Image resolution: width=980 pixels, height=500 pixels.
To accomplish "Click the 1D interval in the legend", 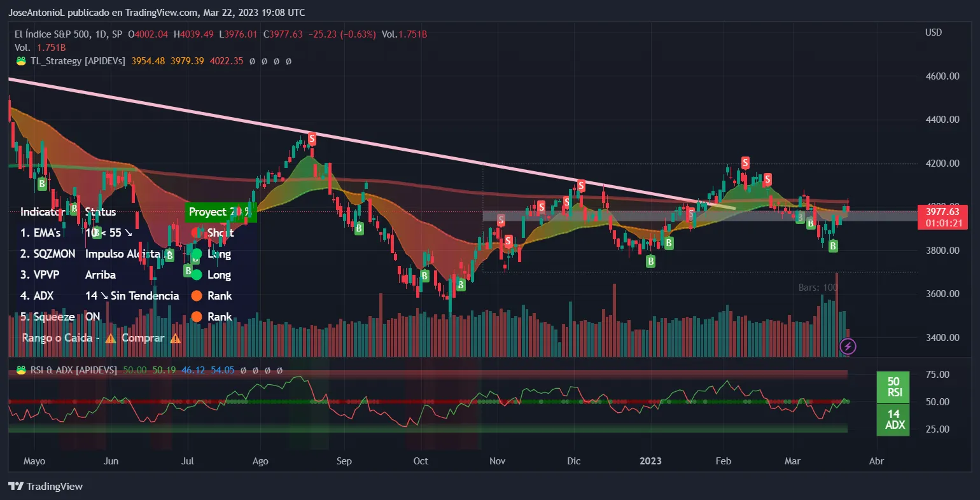I will pyautogui.click(x=103, y=34).
